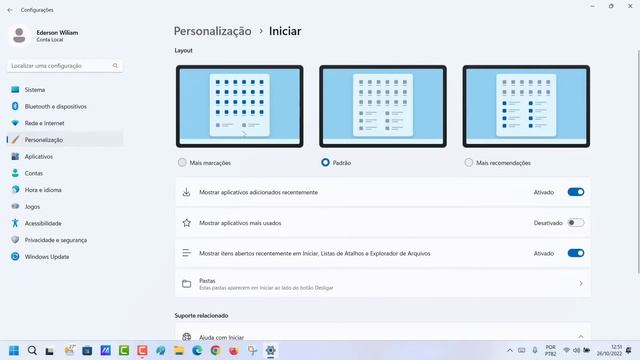The height and width of the screenshot is (360, 640).
Task: Open Google Chrome from the taskbar
Action: click(216, 351)
